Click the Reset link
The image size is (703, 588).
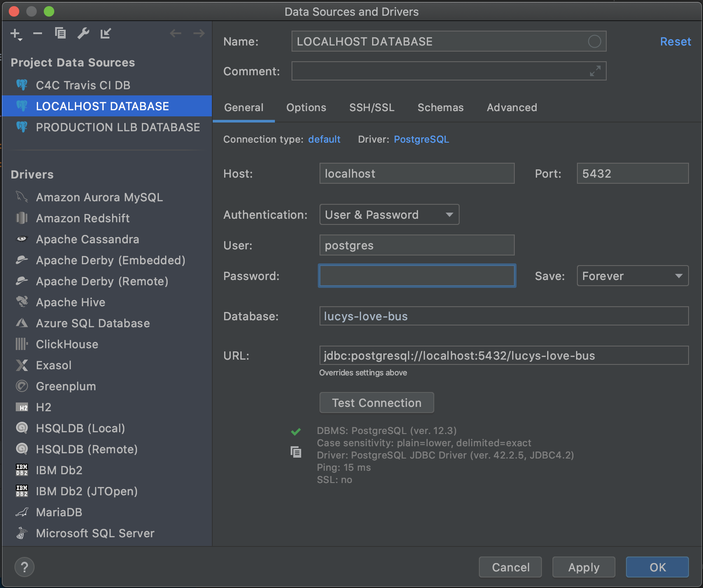tap(675, 42)
